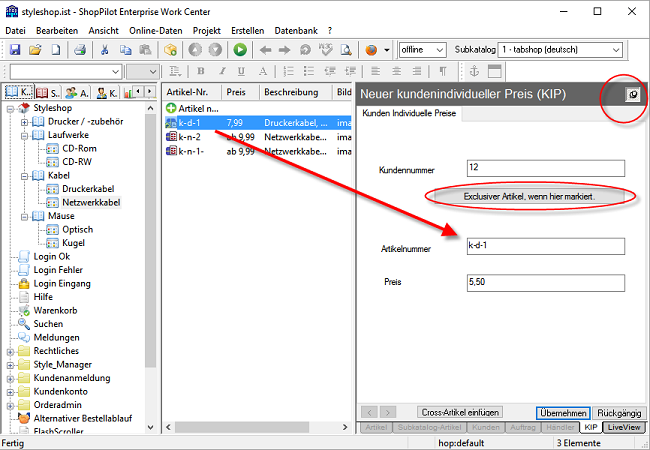This screenshot has height=450, width=650.
Task: Collapse the Kabel tree node
Action: (24, 177)
